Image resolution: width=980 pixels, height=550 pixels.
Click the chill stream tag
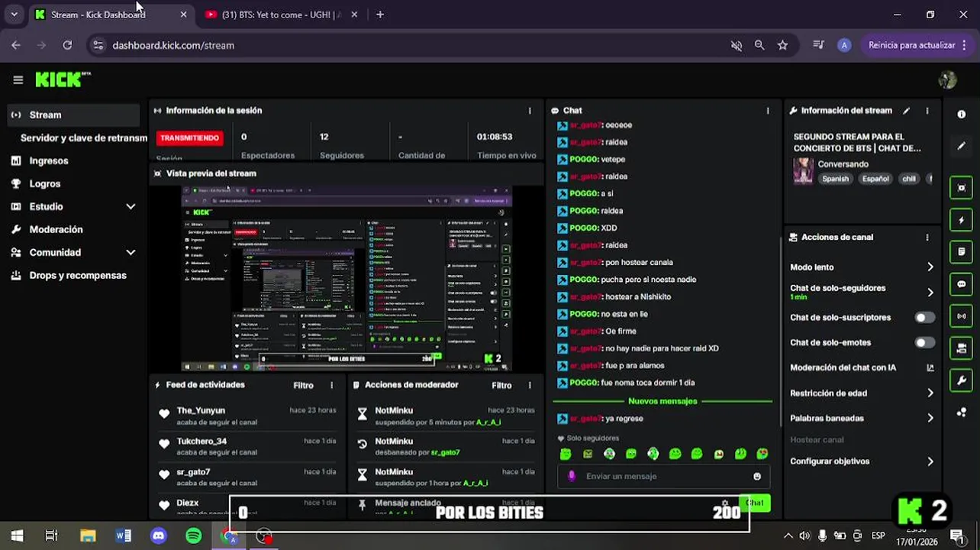pos(909,179)
